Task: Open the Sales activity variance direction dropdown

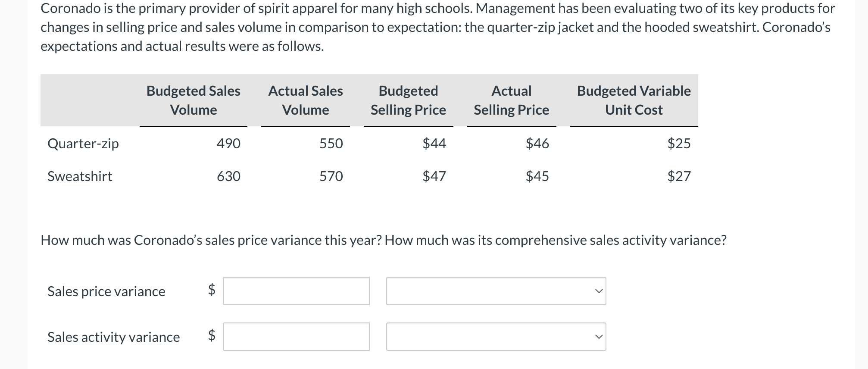Action: tap(496, 337)
